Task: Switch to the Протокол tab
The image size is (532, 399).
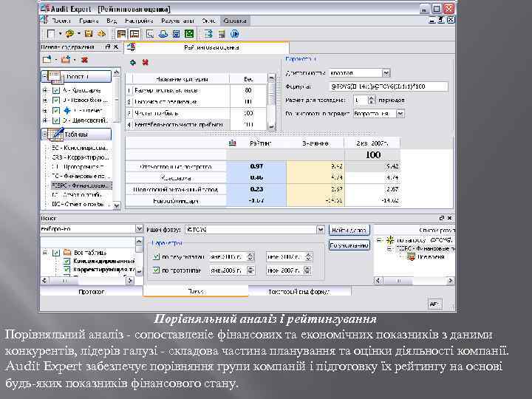Action: tap(92, 292)
